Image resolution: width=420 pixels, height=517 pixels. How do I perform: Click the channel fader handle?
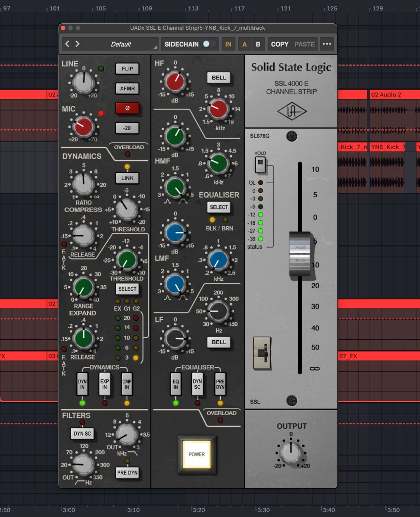(299, 253)
